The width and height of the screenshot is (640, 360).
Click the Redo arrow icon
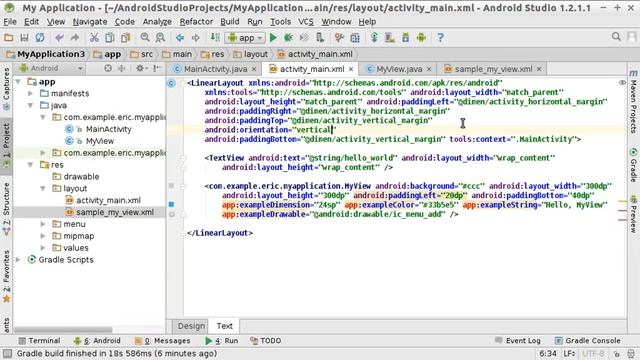pyautogui.click(x=75, y=38)
